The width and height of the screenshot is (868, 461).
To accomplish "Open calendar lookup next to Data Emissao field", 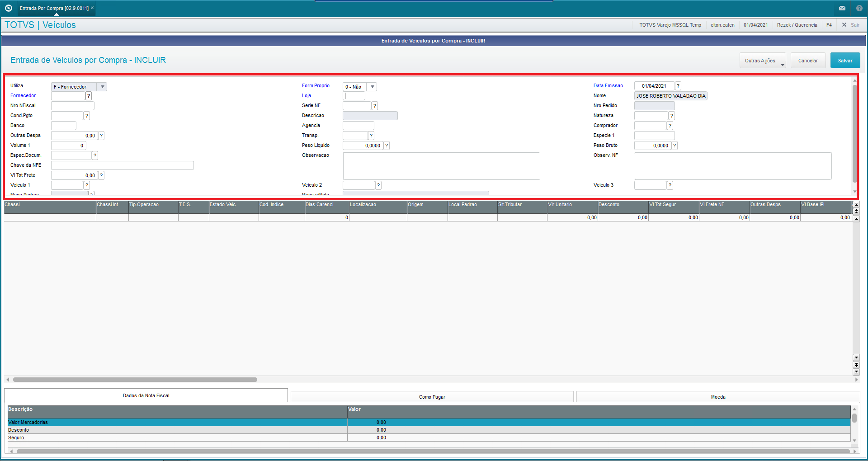I will [x=678, y=86].
